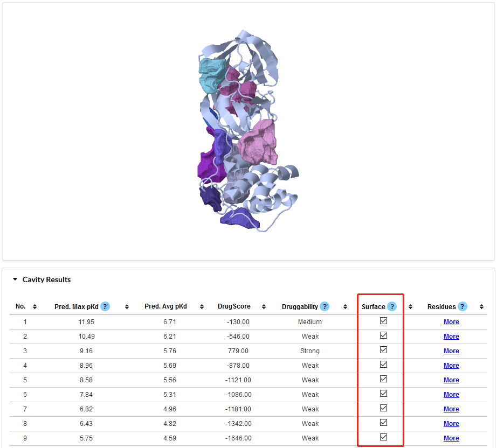Viewport: 497px width, 448px height.
Task: Select DrugScore value -546.00
Action: click(x=238, y=337)
